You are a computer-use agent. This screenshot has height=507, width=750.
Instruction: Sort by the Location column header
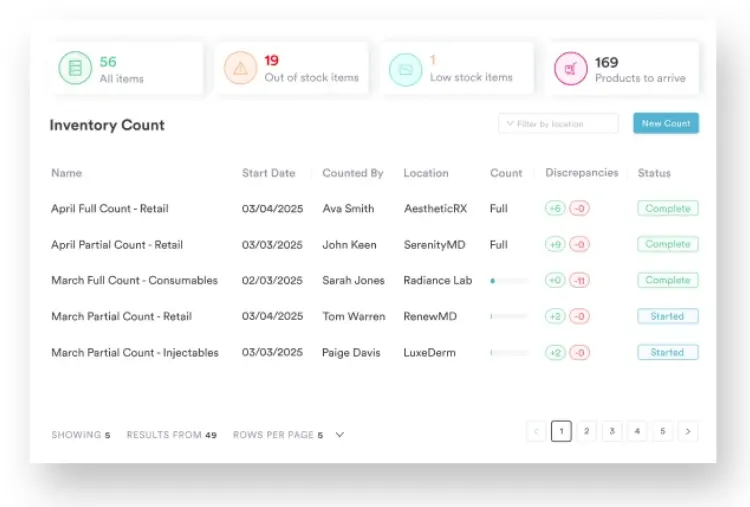[426, 173]
